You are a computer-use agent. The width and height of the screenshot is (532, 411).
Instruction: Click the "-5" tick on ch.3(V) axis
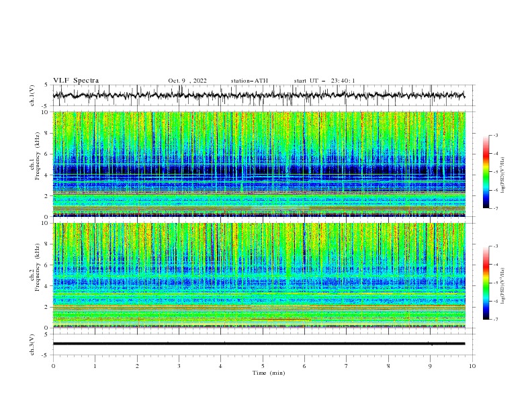click(46, 355)
